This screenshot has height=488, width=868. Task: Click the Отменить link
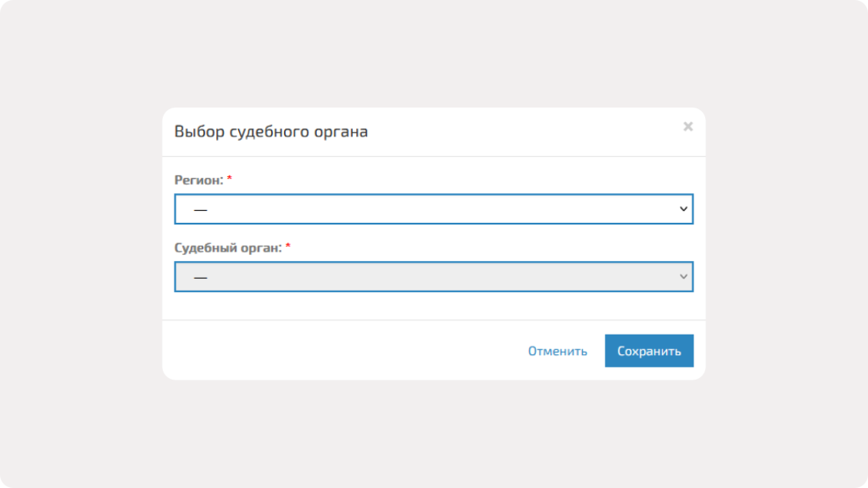[x=557, y=352]
